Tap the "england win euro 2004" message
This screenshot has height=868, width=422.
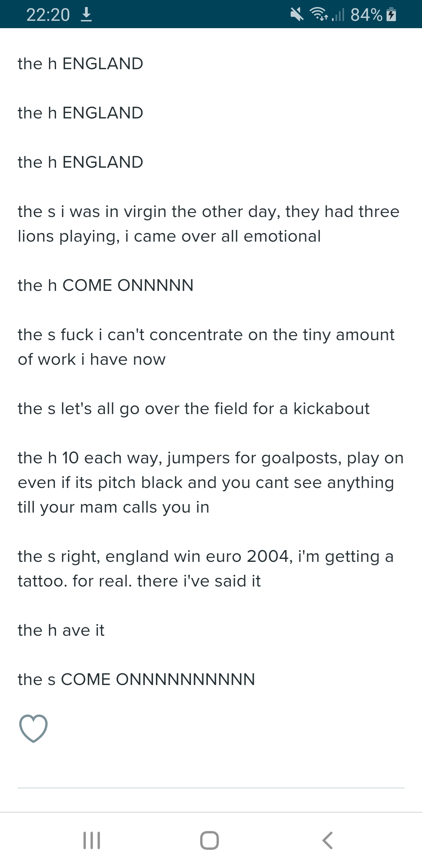pos(205,568)
